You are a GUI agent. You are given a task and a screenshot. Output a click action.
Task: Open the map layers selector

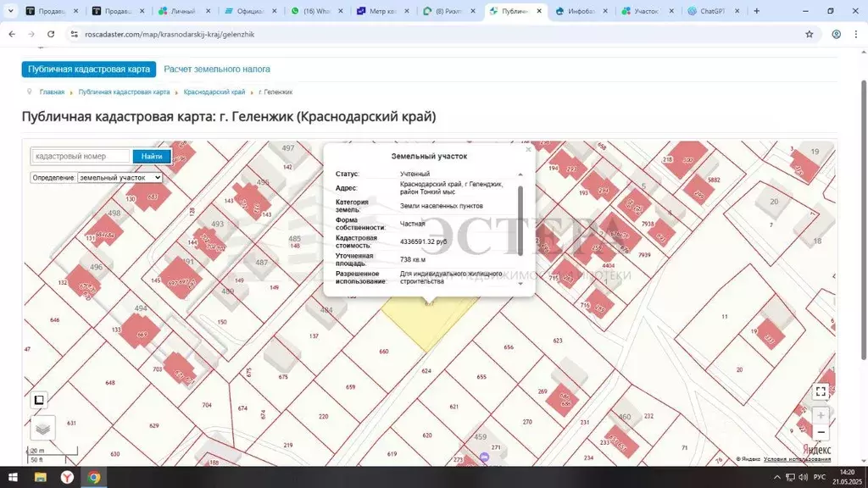(42, 428)
